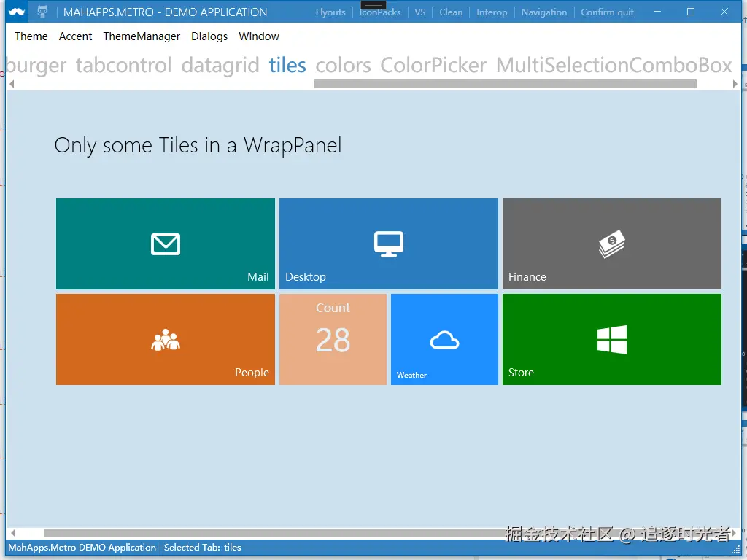Image resolution: width=747 pixels, height=560 pixels.
Task: Open the Dialogs menu
Action: click(x=209, y=36)
